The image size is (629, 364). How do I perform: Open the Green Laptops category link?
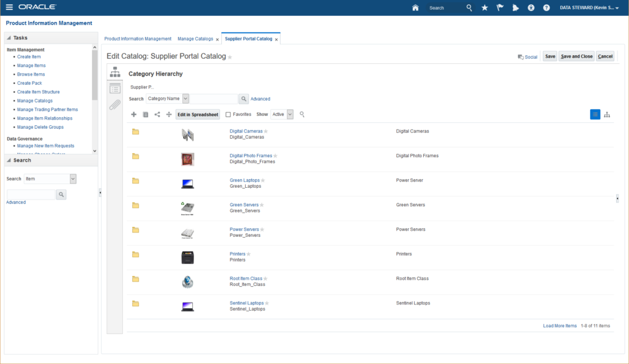[244, 180]
